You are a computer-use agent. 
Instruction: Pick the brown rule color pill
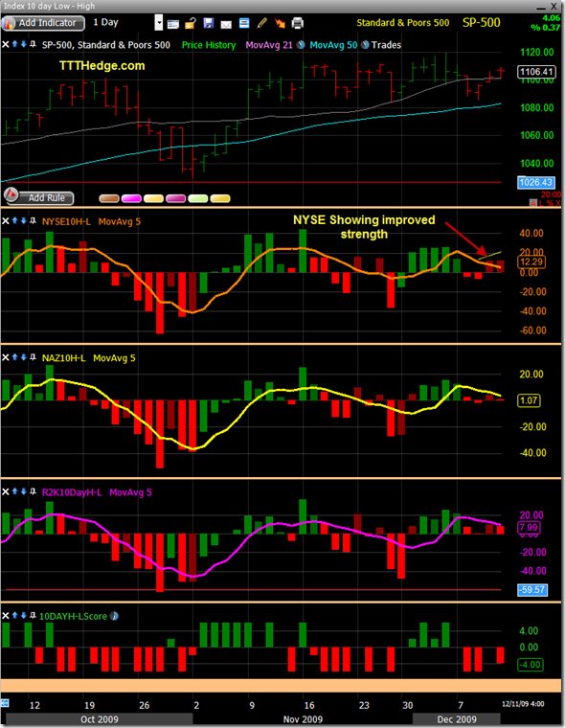pos(109,198)
